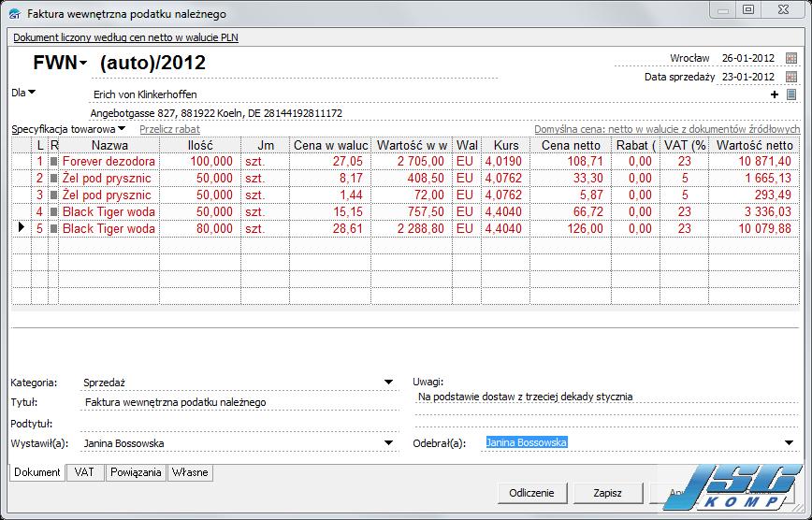812x520 pixels.
Task: Click the Jm column header
Action: (x=266, y=146)
